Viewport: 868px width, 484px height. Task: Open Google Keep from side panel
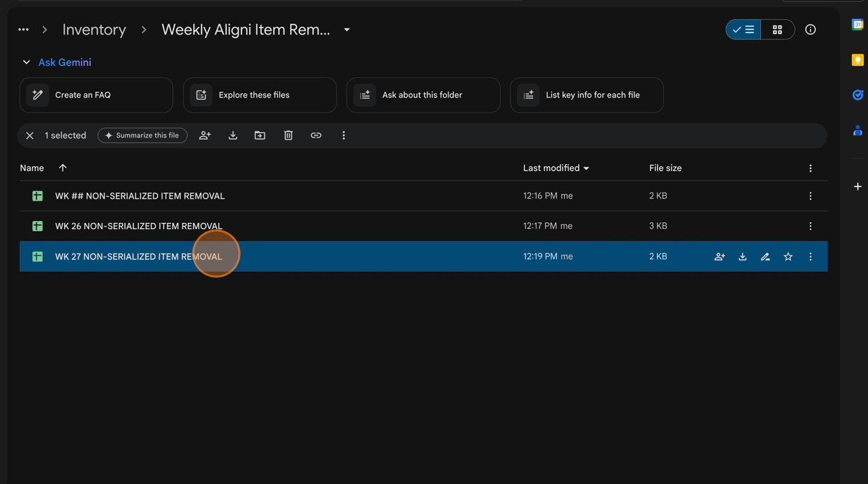pyautogui.click(x=857, y=60)
